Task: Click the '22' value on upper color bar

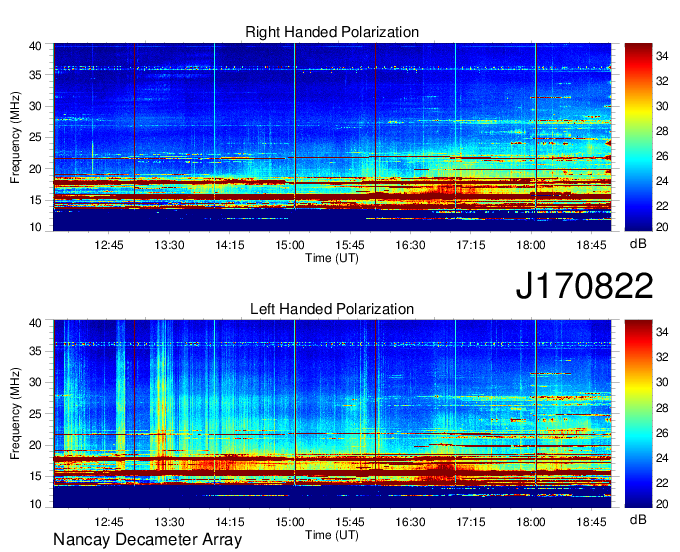Action: click(x=662, y=206)
